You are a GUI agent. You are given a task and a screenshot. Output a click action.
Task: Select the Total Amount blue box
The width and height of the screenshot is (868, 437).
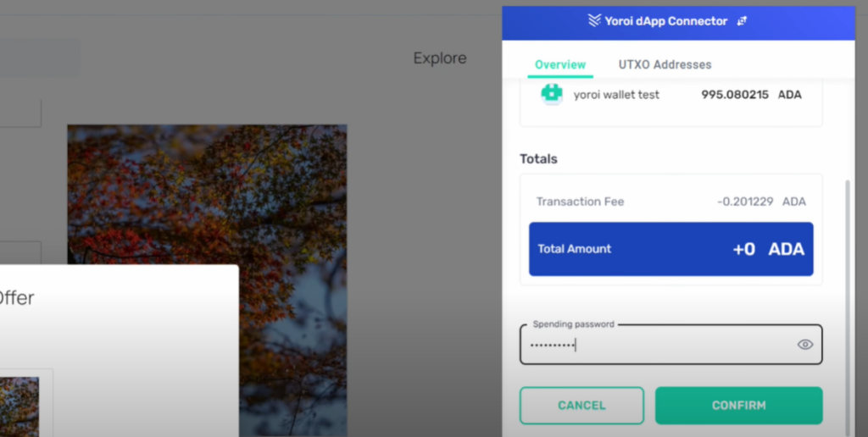point(671,249)
